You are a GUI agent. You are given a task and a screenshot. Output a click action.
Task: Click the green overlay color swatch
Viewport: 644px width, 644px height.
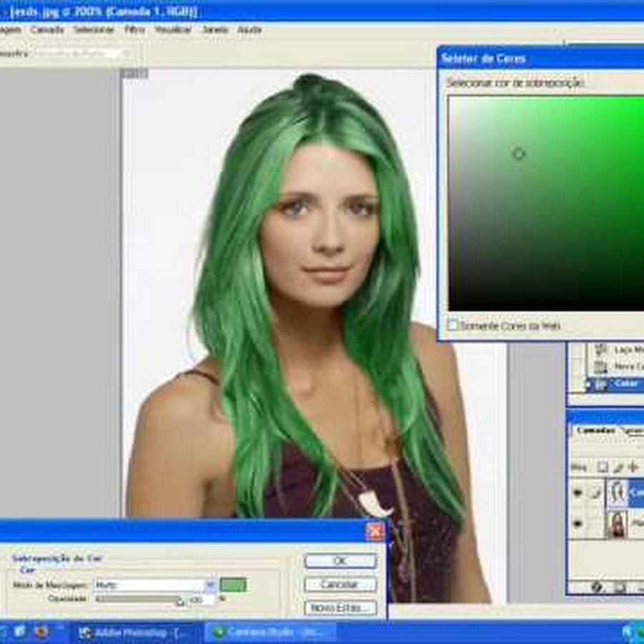(x=233, y=585)
